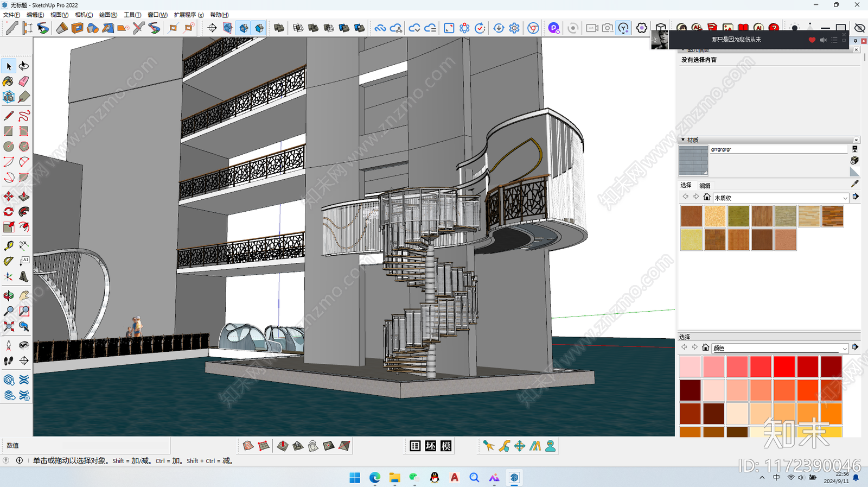Open File Explorer from the taskbar
The height and width of the screenshot is (487, 868).
click(x=394, y=478)
